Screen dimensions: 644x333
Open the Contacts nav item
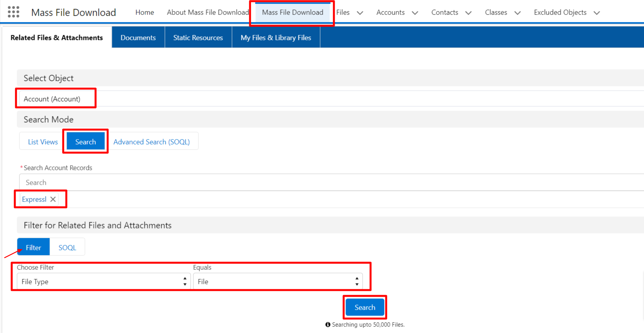click(x=445, y=12)
